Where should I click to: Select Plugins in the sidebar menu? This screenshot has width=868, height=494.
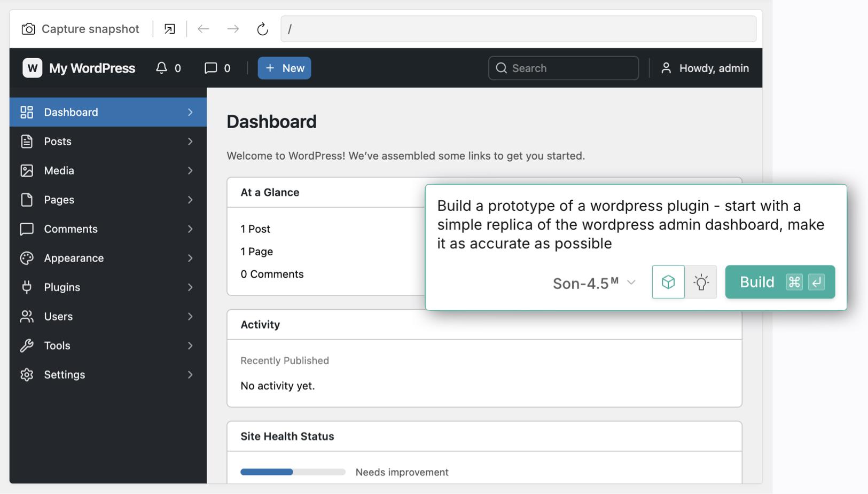[108, 287]
